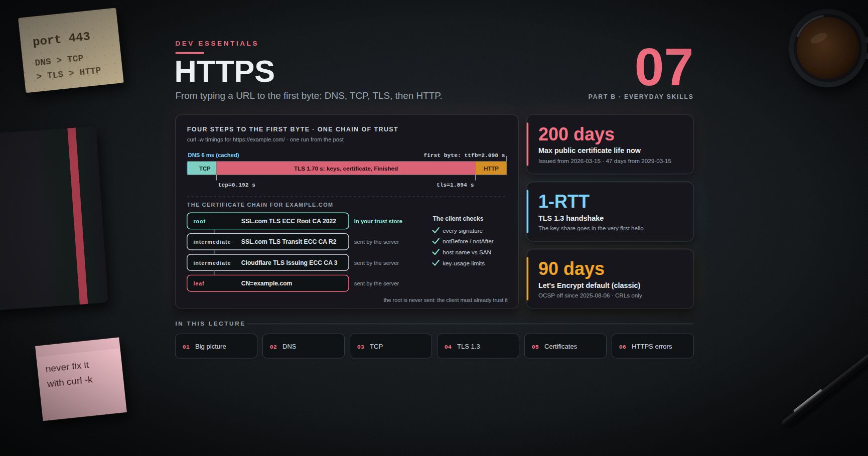Select the note "the root is never sent"
This screenshot has width=868, height=456.
(446, 300)
